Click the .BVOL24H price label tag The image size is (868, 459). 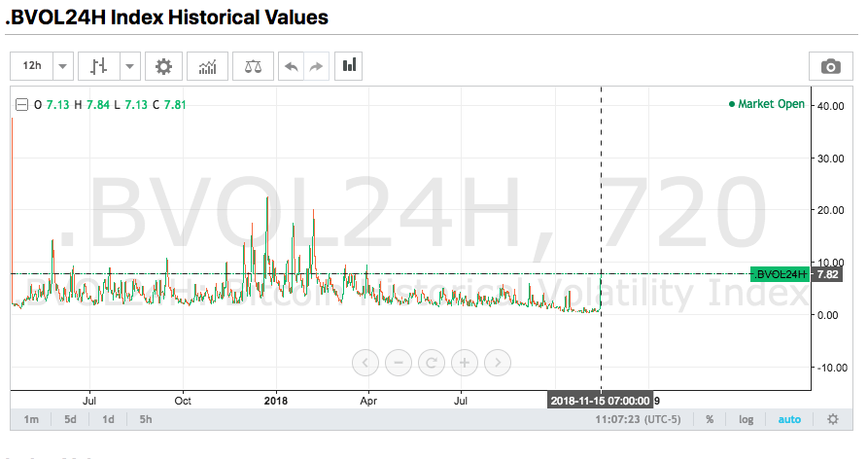[780, 274]
